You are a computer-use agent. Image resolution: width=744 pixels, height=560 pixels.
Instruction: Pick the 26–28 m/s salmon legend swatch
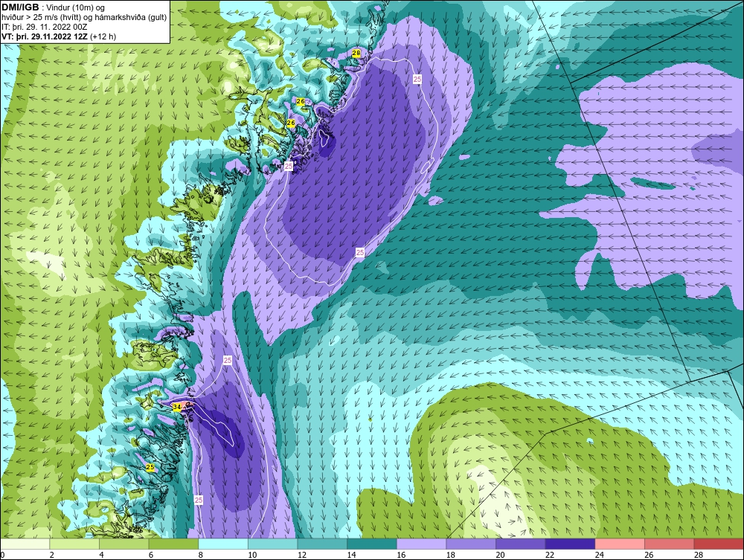(x=670, y=544)
